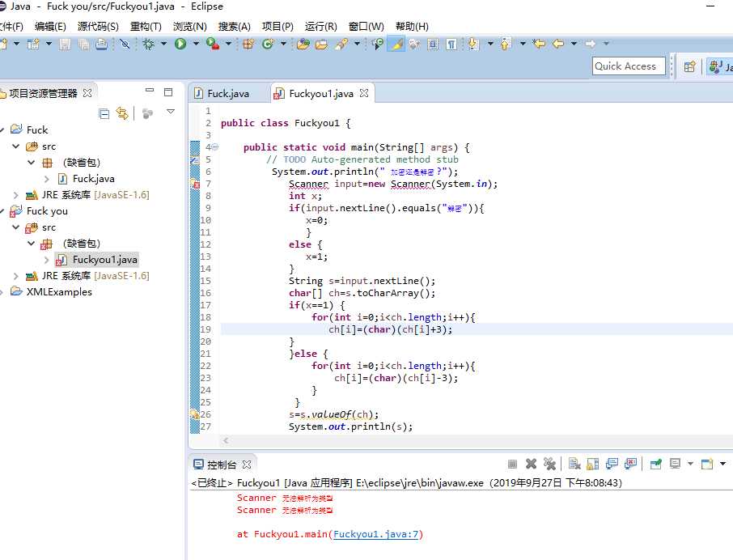This screenshot has width=733, height=560.
Task: Open the 运行(R) menu
Action: 320,27
